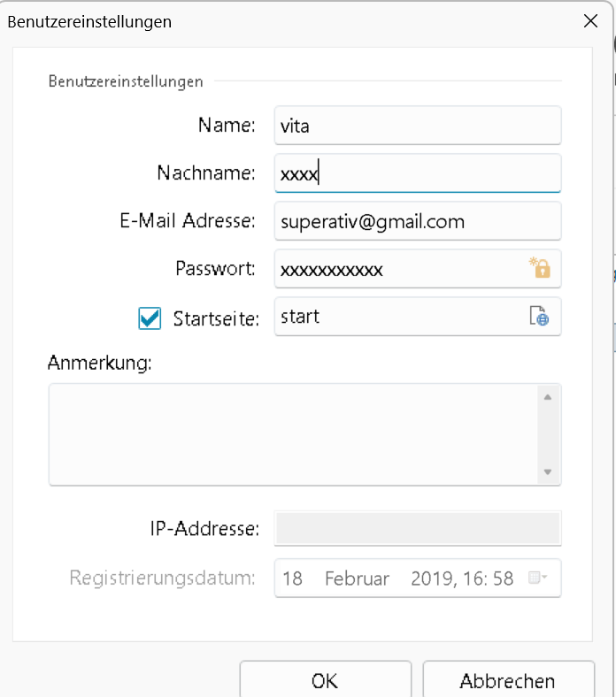Click the time 16:58 in registration date

pyautogui.click(x=489, y=578)
